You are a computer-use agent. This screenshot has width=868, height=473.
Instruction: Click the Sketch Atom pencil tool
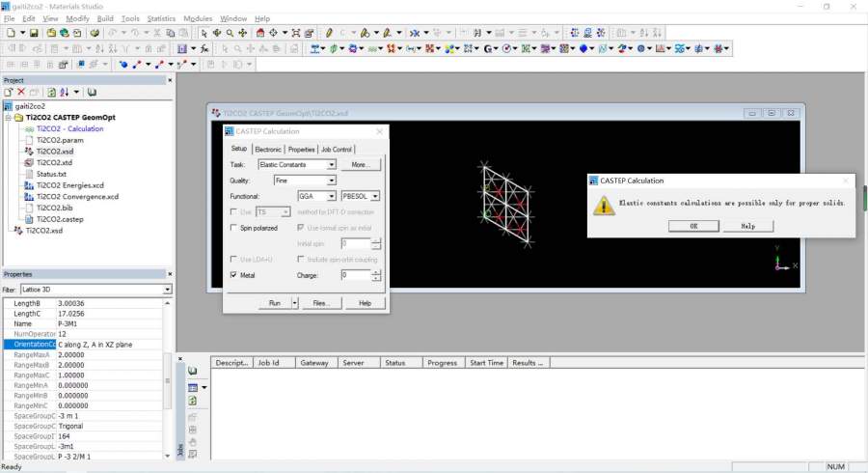330,33
